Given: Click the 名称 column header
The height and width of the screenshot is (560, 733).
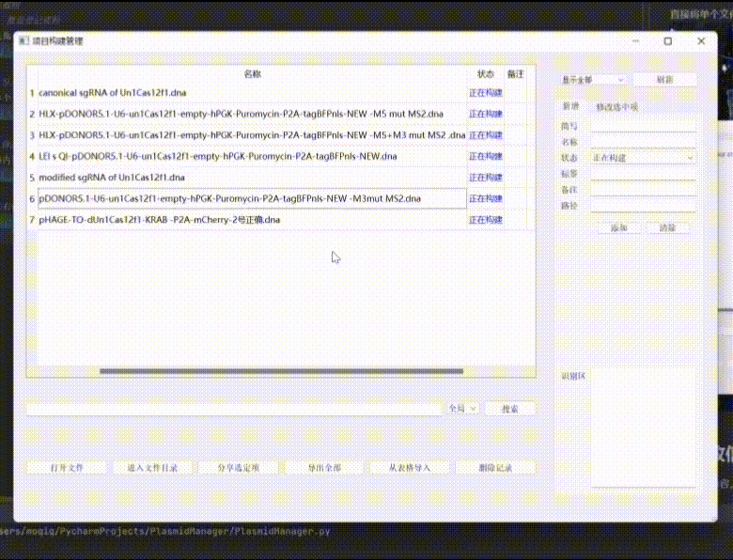Looking at the screenshot, I should tap(253, 74).
